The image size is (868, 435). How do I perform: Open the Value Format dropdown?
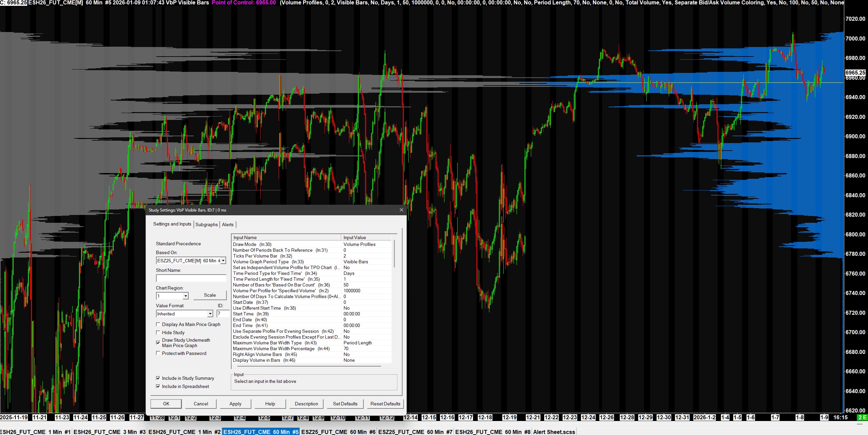tap(210, 314)
